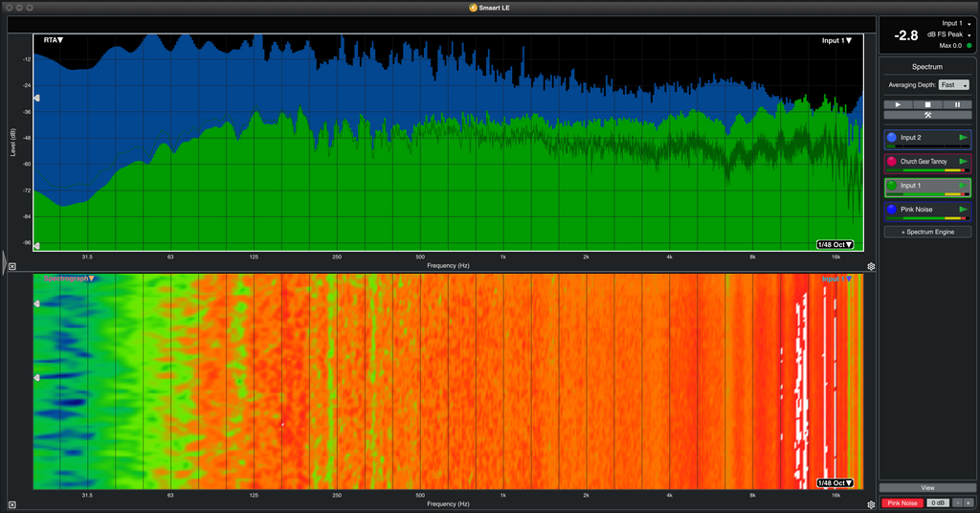The width and height of the screenshot is (980, 513).
Task: Open the Input 1 selector in Spectrograph plot
Action: tap(836, 279)
